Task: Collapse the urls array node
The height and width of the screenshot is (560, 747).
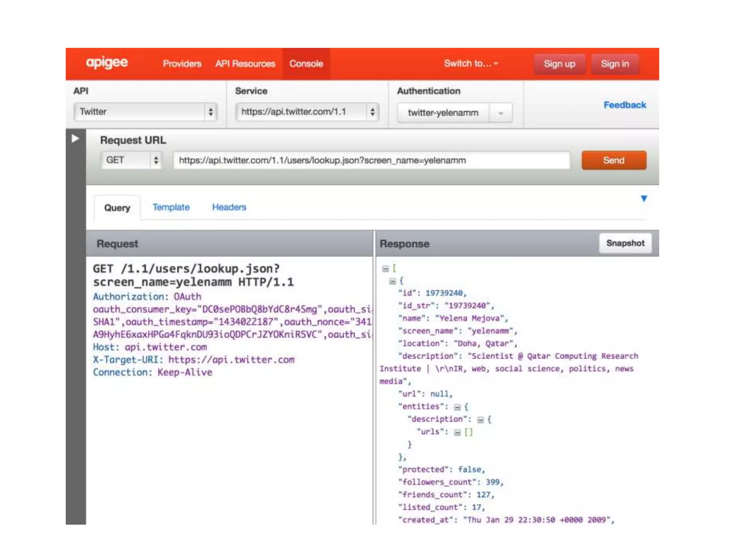Action: point(457,432)
